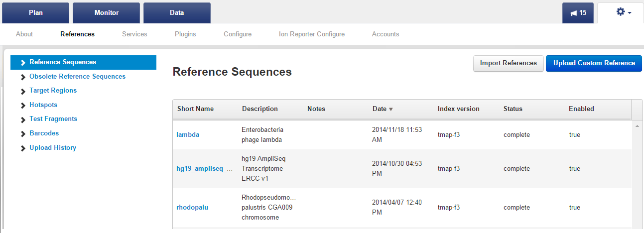Open the rhodopalu reference link
Screen dimensions: 644x233
click(192, 208)
